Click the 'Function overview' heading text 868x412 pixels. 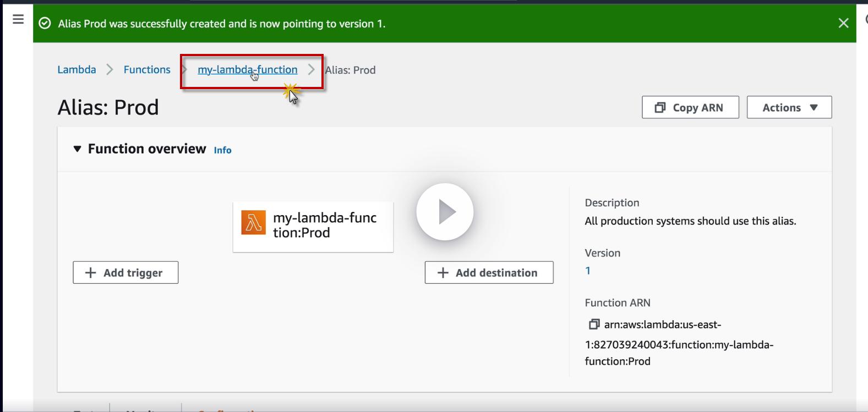[x=147, y=149]
